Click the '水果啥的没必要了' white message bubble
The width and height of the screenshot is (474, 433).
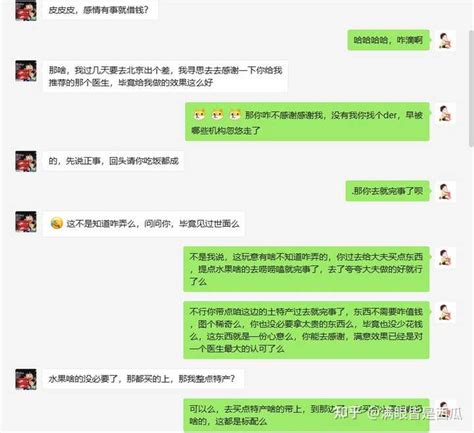[x=143, y=379]
